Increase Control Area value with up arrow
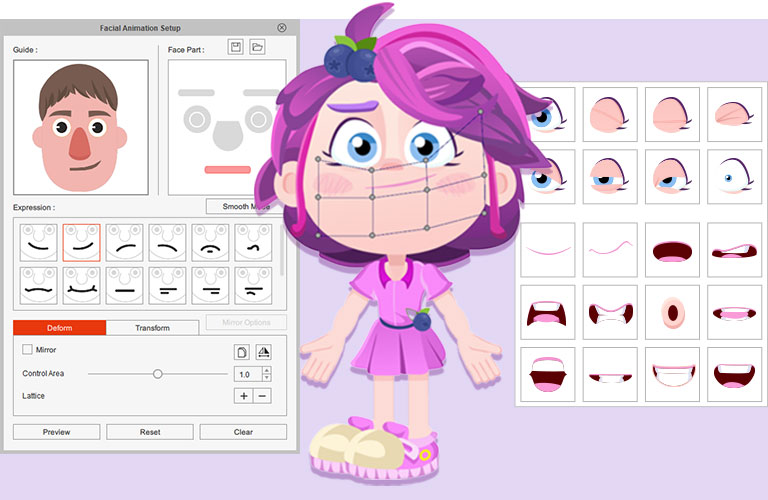The width and height of the screenshot is (768, 500). (x=266, y=370)
